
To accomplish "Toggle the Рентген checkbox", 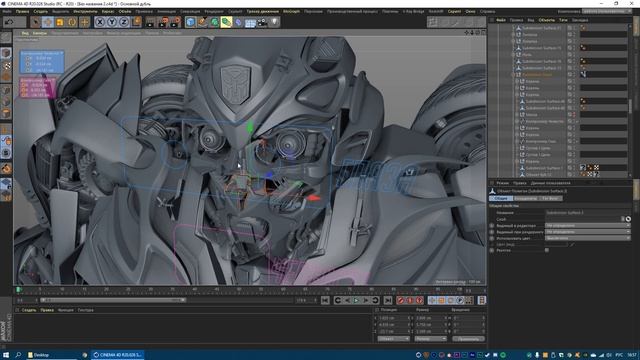I will [547, 250].
